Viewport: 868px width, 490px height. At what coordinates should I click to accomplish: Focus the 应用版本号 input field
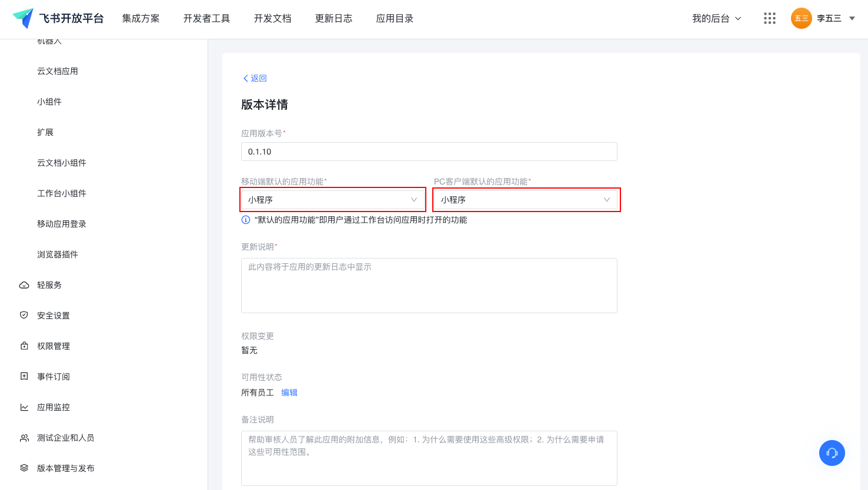point(429,152)
